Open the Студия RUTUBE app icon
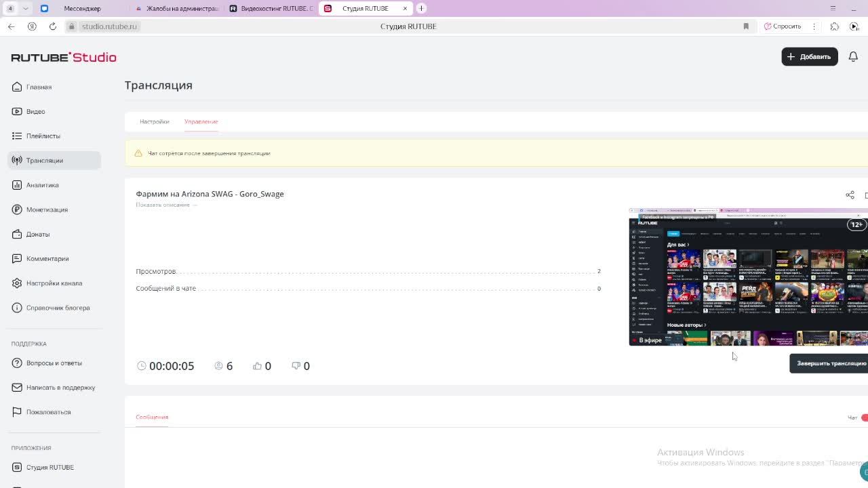This screenshot has height=488, width=868. (17, 467)
